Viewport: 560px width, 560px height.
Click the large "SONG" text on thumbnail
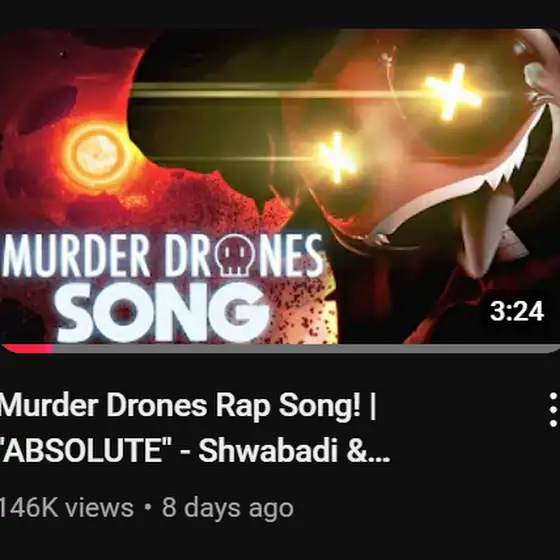pyautogui.click(x=161, y=312)
